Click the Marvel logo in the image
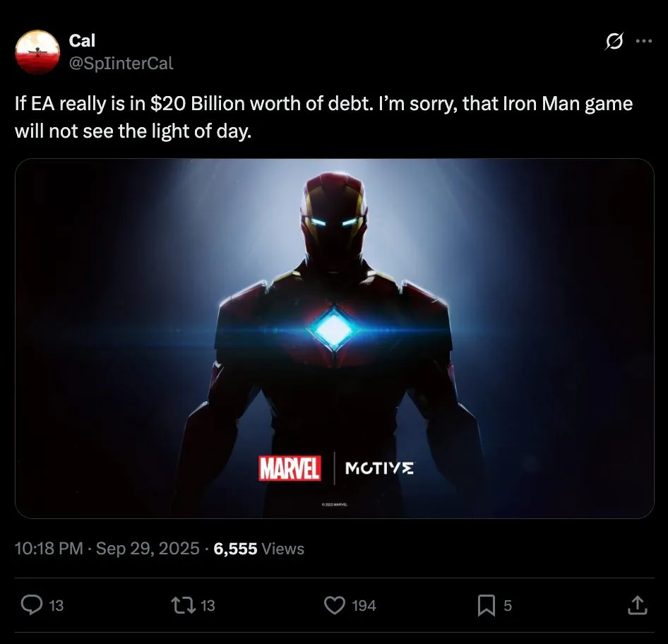 click(290, 468)
